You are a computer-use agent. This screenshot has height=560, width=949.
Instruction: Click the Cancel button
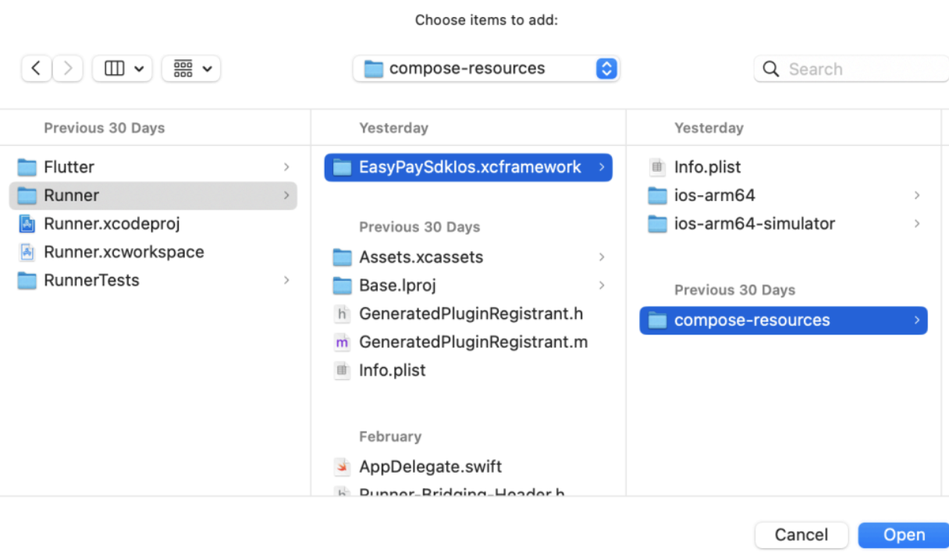pos(801,535)
